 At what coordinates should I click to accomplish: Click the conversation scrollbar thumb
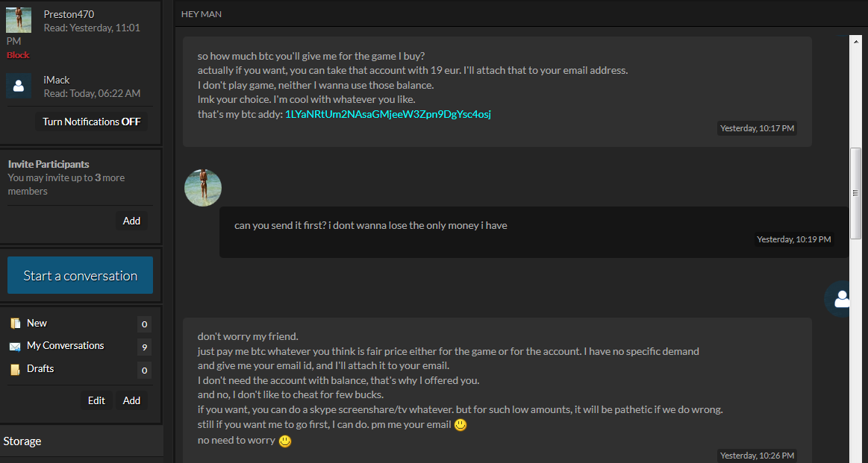click(856, 193)
